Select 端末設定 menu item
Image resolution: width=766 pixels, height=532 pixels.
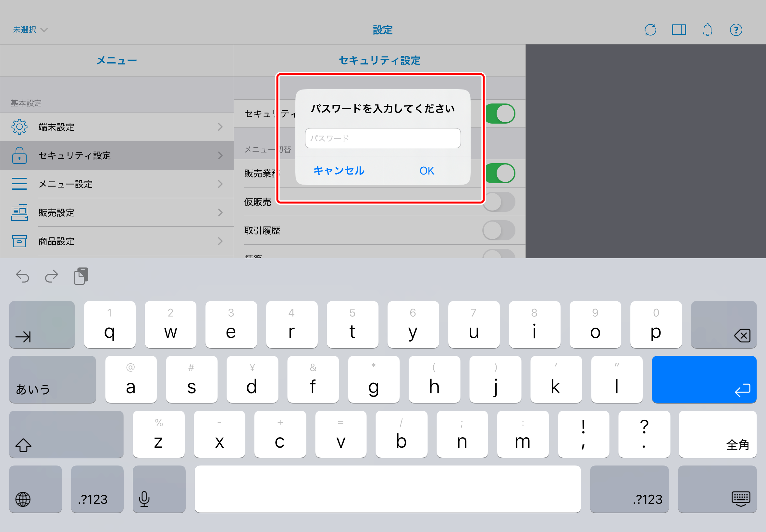(x=117, y=127)
